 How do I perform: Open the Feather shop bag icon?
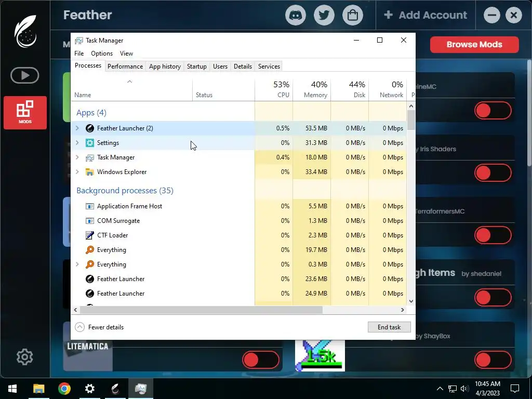coord(353,15)
